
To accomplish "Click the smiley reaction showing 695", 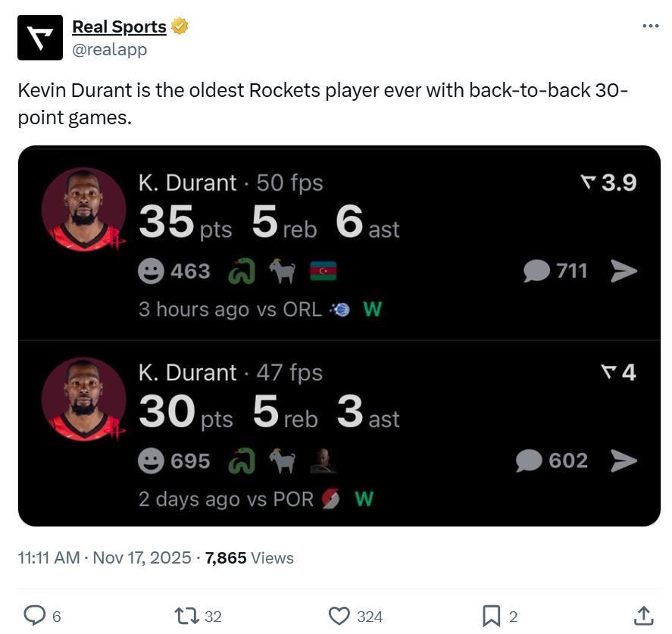I will pos(152,461).
